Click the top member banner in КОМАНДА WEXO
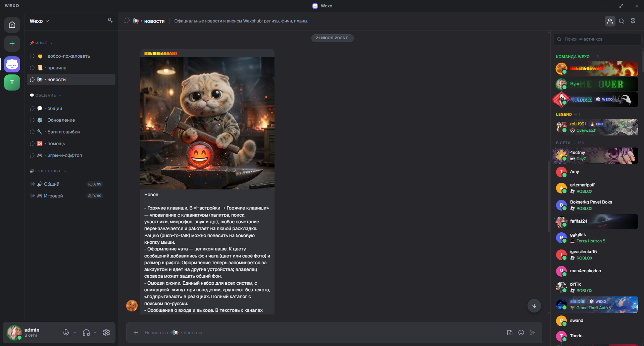 [596, 68]
